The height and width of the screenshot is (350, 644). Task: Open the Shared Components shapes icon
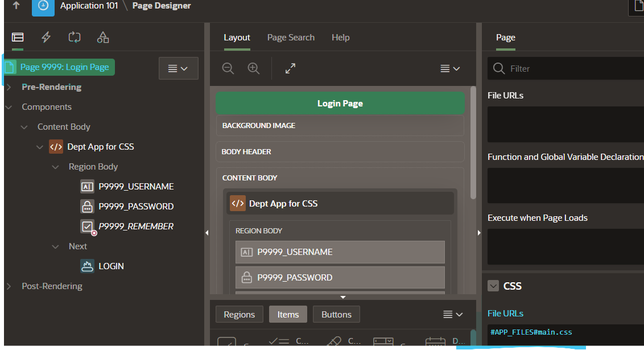pyautogui.click(x=103, y=38)
